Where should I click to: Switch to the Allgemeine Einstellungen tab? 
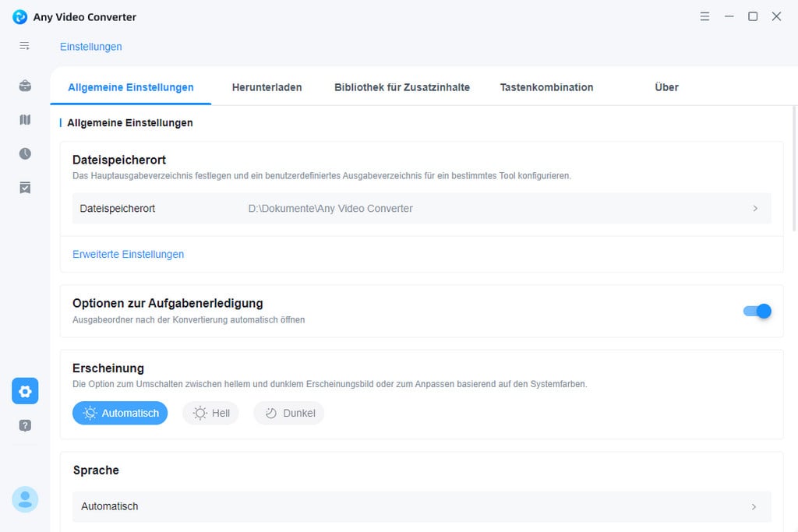click(131, 87)
